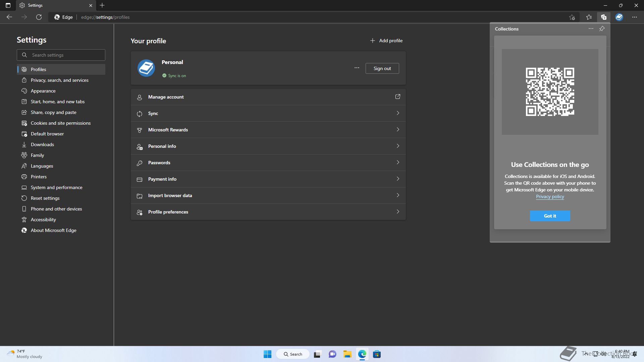Image resolution: width=644 pixels, height=362 pixels.
Task: Open the Payment info row
Action: 268,179
